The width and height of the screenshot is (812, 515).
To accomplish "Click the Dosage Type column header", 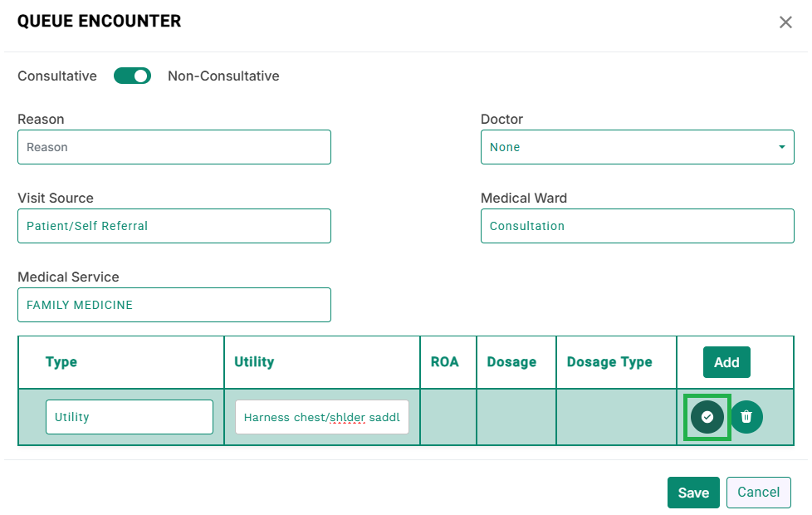I will pos(609,361).
